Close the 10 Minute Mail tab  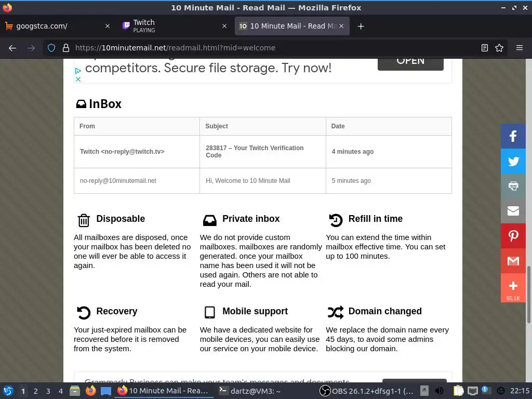(x=341, y=26)
